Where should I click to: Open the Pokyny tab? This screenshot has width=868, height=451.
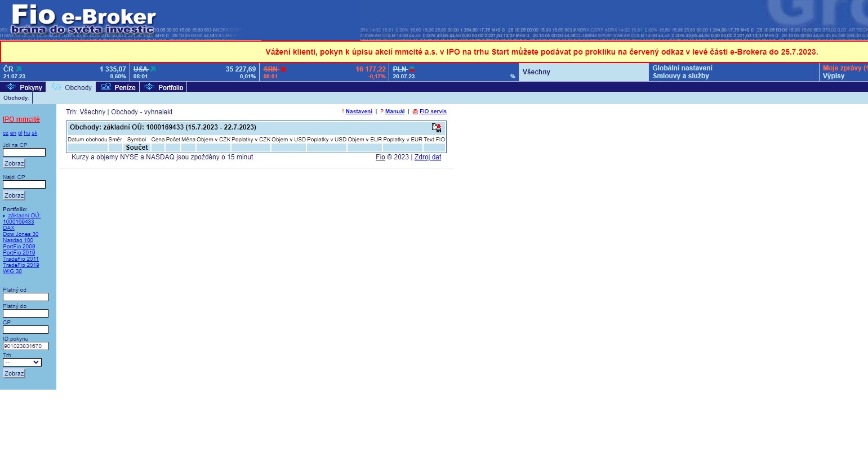[x=24, y=87]
